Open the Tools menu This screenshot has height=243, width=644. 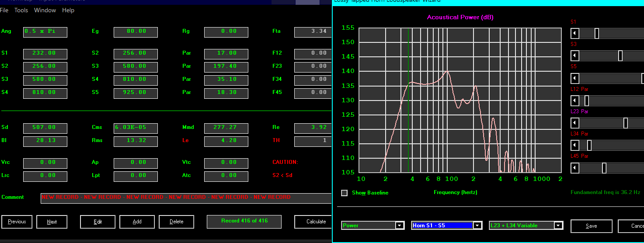pyautogui.click(x=21, y=10)
